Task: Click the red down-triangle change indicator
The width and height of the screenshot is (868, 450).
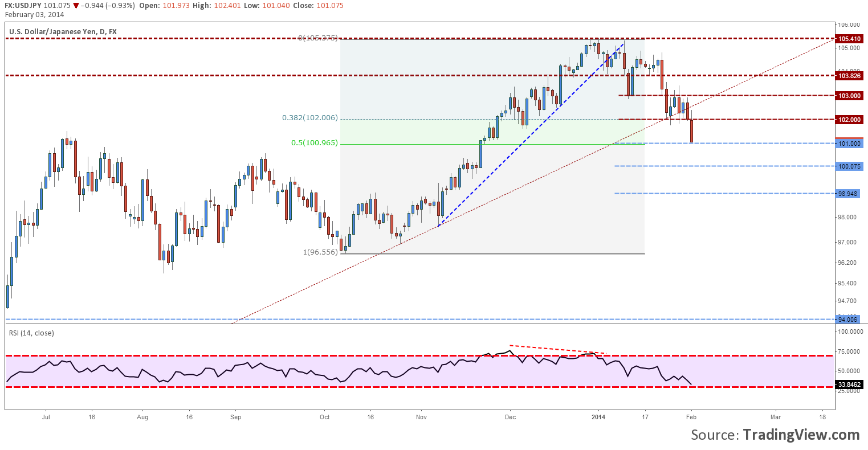Action: pyautogui.click(x=76, y=6)
